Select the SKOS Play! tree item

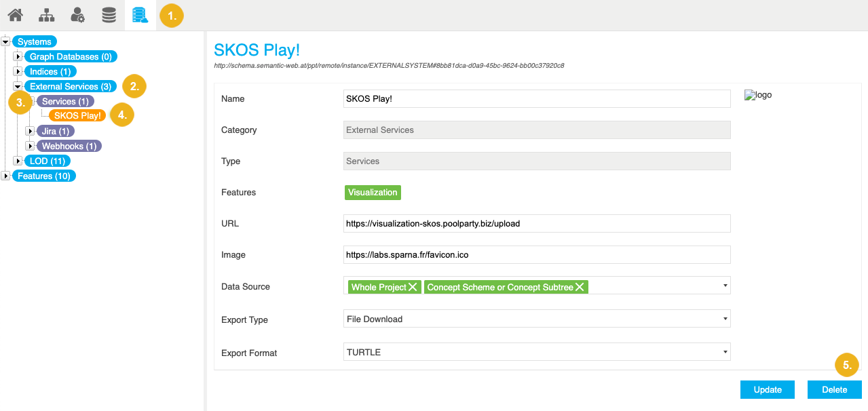[78, 116]
